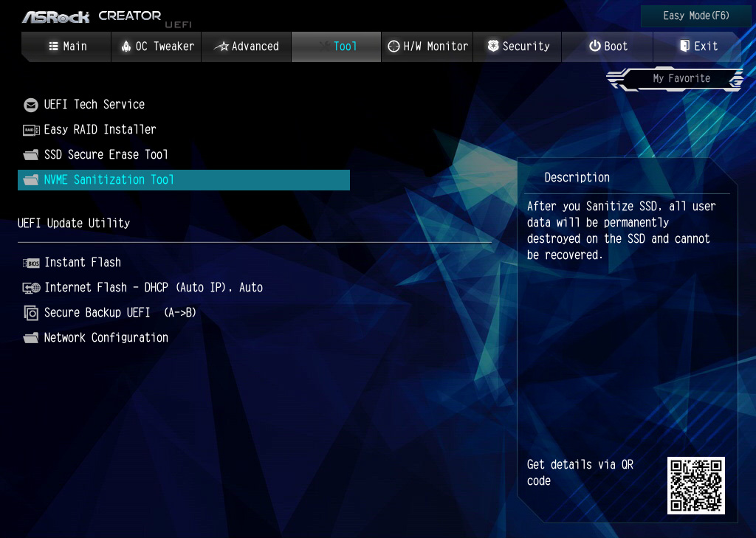Click the Secure Backup UEFI icon
756x538 pixels.
tap(31, 313)
